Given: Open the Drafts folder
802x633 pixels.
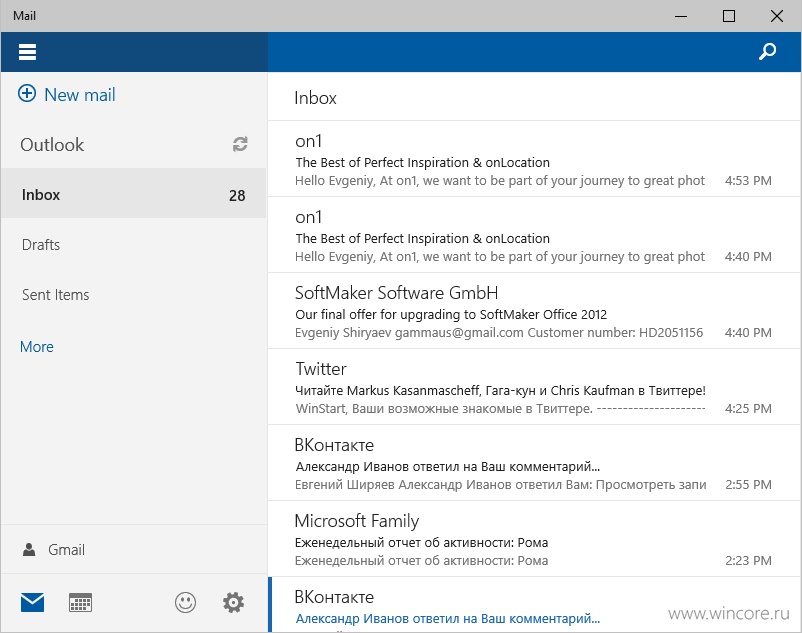Looking at the screenshot, I should click(x=133, y=244).
